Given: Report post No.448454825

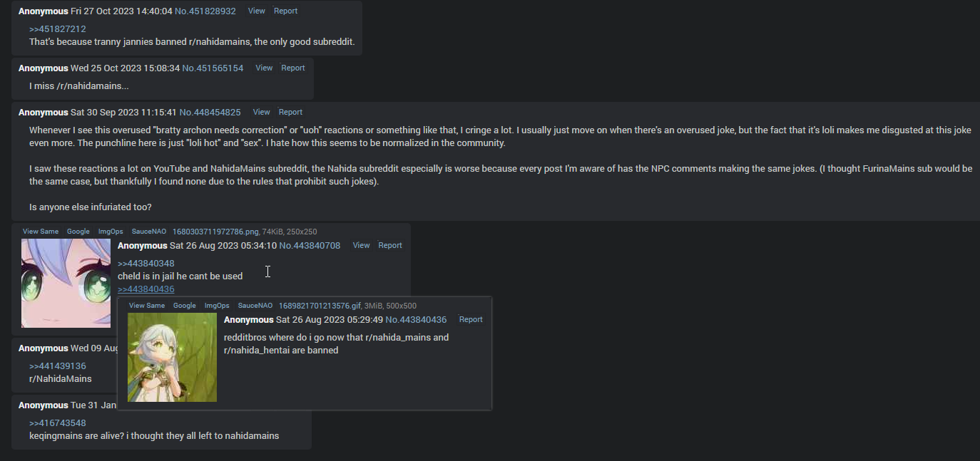Looking at the screenshot, I should coord(290,112).
